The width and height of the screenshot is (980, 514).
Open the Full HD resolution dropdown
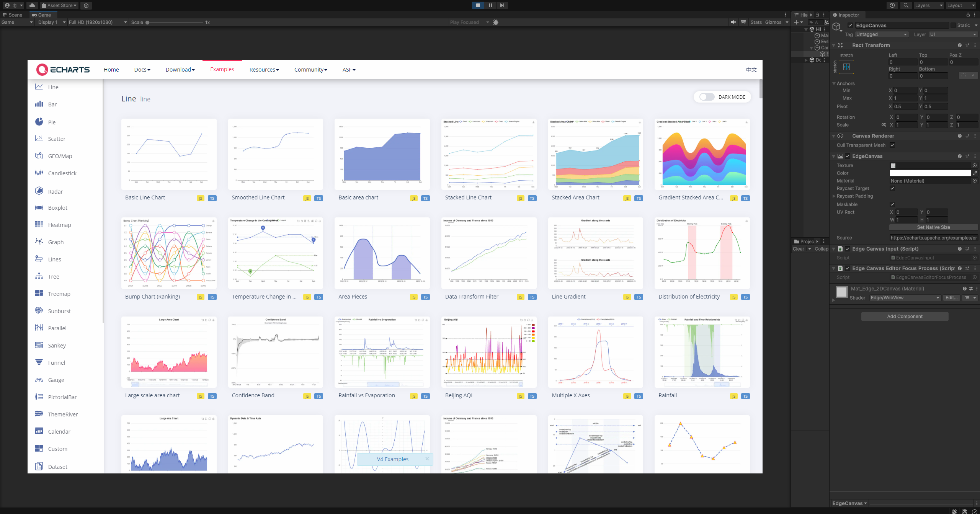click(98, 22)
